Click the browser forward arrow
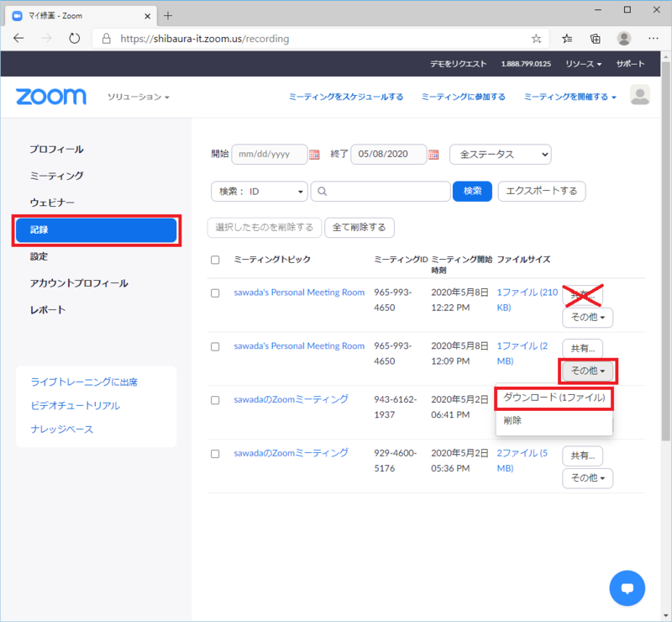 46,39
